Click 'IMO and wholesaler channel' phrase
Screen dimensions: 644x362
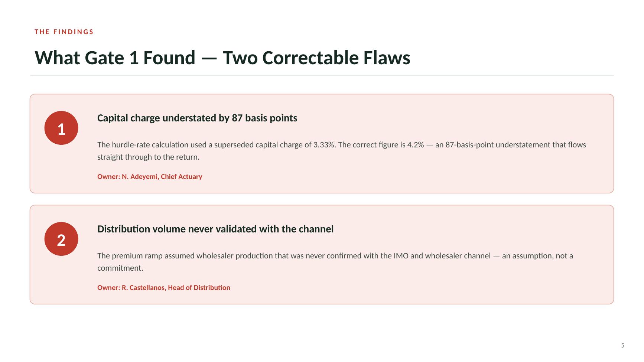[442, 256]
